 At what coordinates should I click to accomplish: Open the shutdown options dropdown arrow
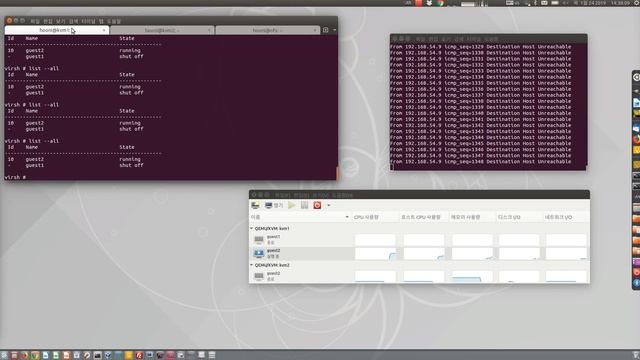(x=329, y=205)
